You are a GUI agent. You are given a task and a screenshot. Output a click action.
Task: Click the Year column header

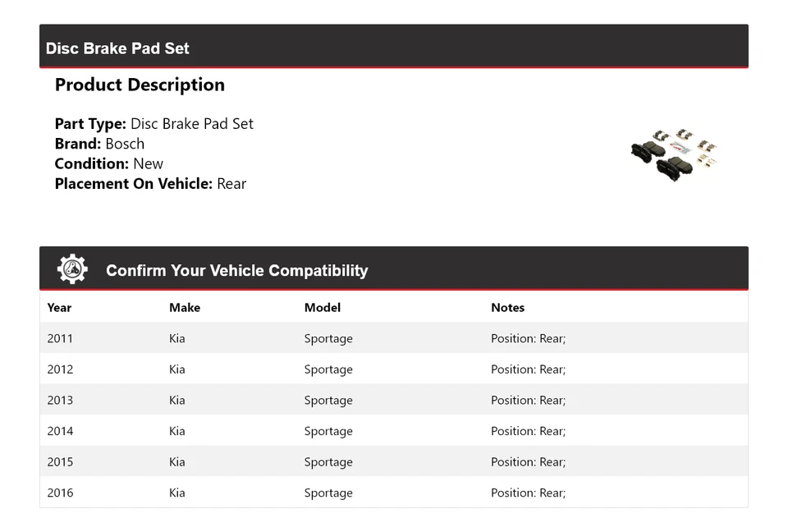pos(59,308)
